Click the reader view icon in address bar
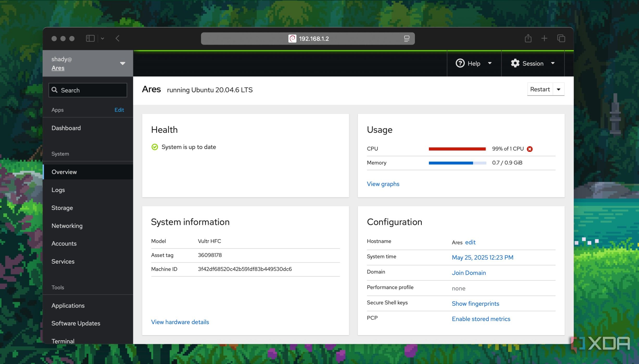This screenshot has width=639, height=364. coord(407,38)
